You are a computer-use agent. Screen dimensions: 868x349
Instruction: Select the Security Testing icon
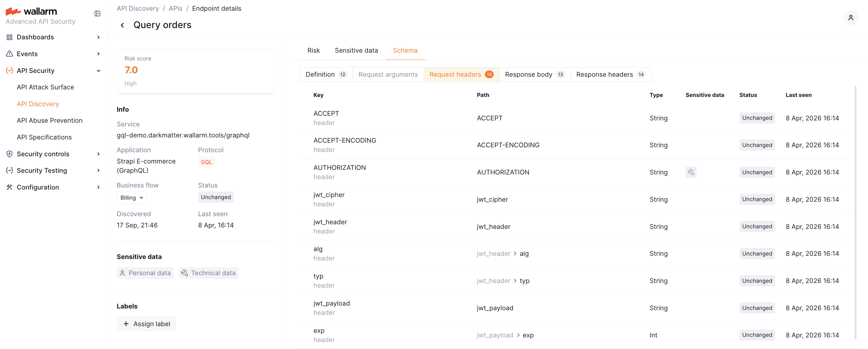[x=10, y=170]
